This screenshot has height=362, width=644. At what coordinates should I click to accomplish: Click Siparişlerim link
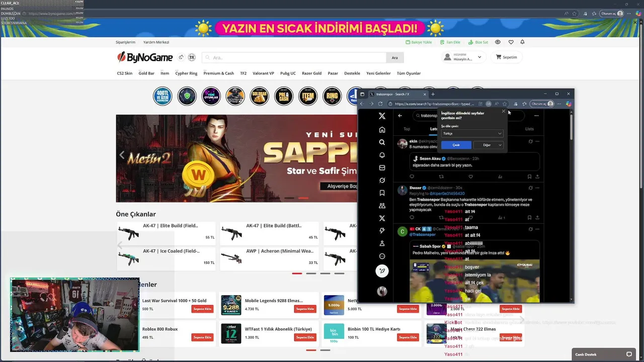click(125, 42)
